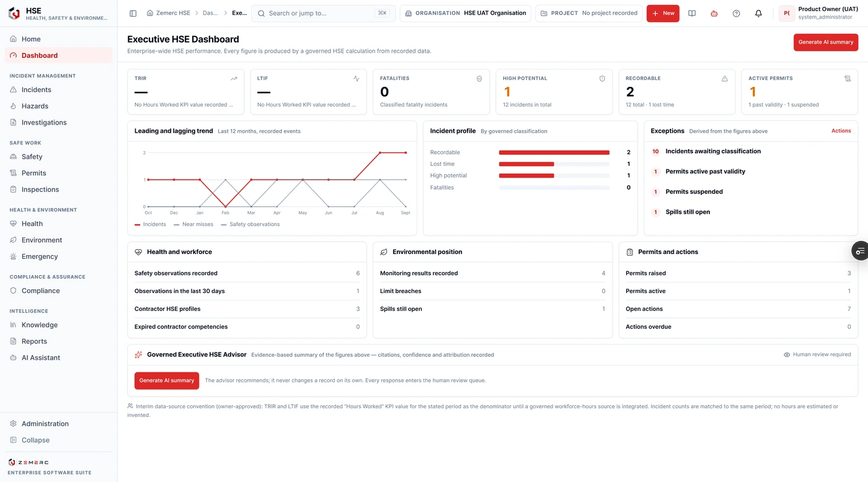Viewport: 868px width, 482px height.
Task: Open the book documentation icon in top bar
Action: click(x=692, y=13)
